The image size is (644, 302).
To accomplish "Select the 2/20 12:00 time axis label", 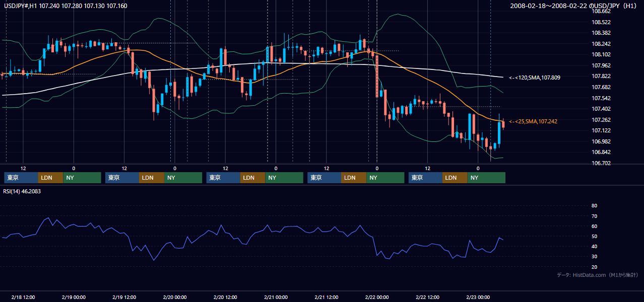I will click(x=225, y=297).
